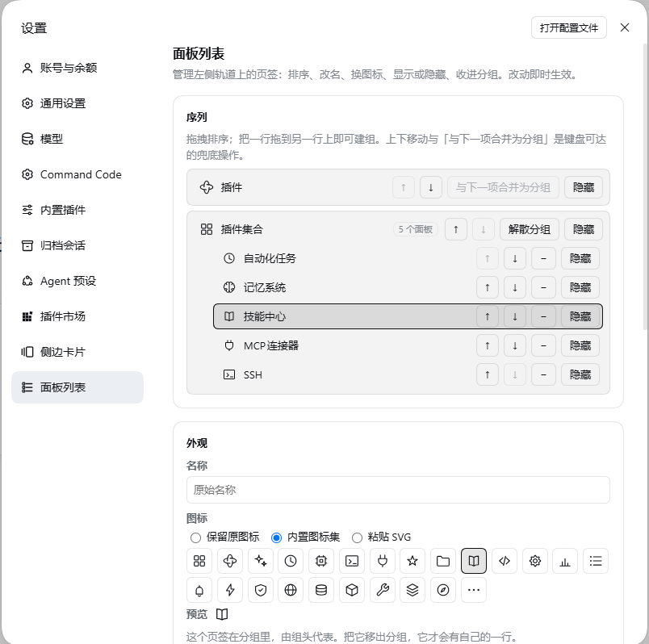Select the compass icon
This screenshot has height=644, width=649.
[443, 590]
